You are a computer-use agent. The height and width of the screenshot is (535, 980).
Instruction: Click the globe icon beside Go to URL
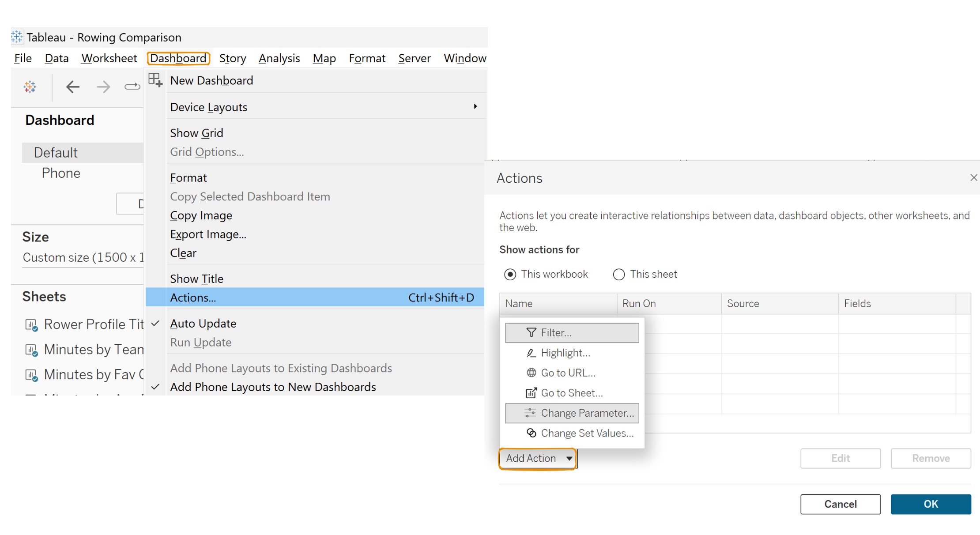[531, 373]
